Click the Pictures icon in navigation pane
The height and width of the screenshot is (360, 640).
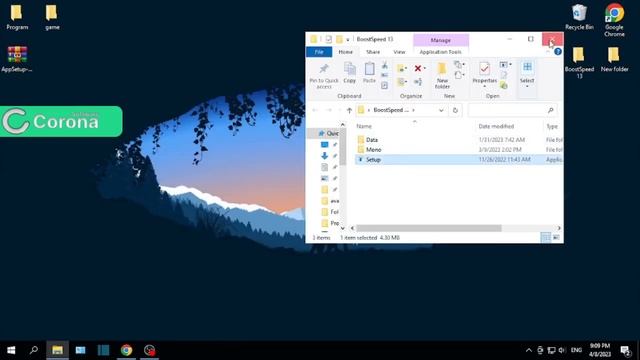coord(324,178)
